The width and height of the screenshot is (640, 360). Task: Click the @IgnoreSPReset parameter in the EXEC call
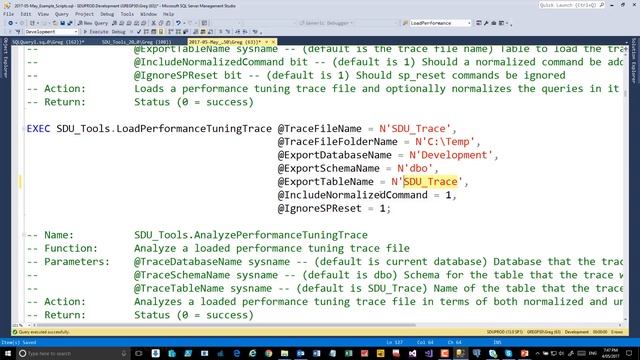click(x=320, y=208)
